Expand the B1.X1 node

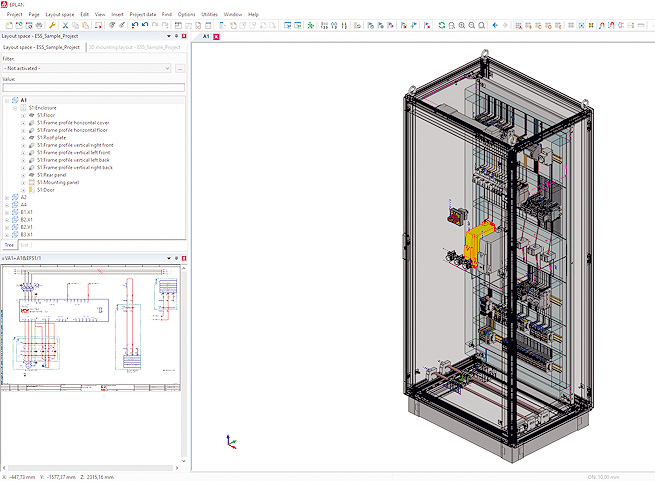7,212
